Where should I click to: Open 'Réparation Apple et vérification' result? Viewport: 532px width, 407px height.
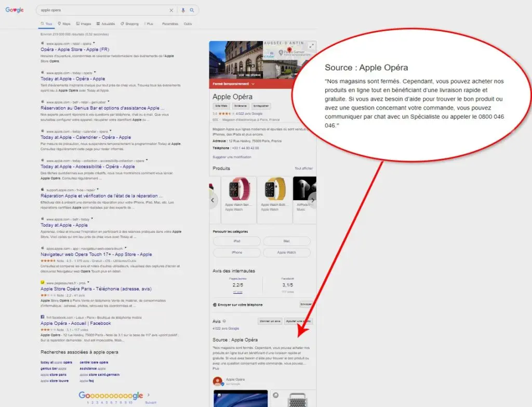[x=101, y=196]
